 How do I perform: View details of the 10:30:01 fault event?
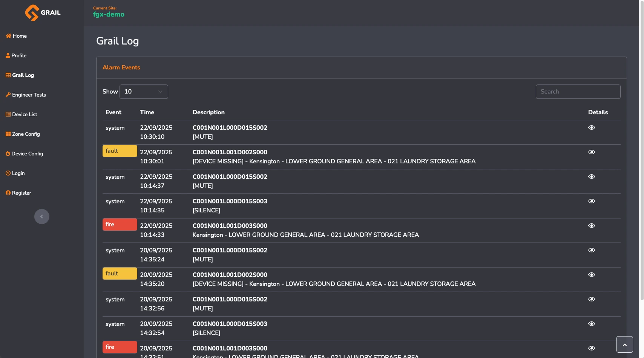pos(591,152)
